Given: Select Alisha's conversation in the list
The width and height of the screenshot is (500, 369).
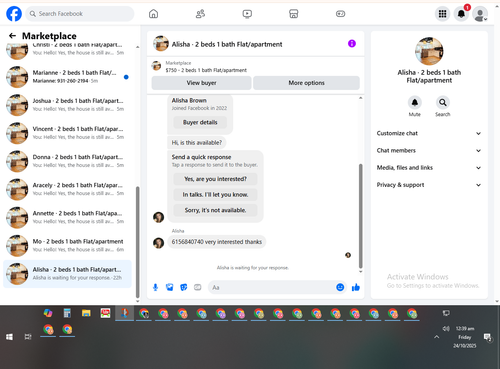Looking at the screenshot, I should pyautogui.click(x=67, y=274).
